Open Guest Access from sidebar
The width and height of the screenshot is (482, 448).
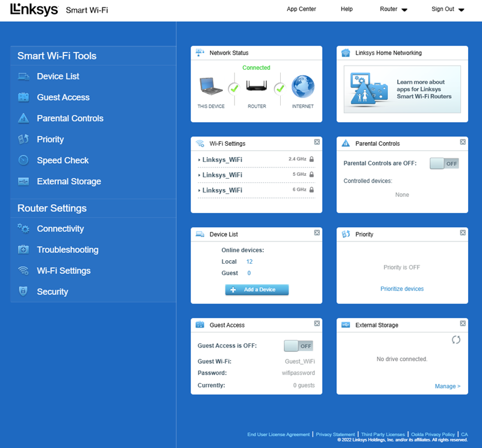pyautogui.click(x=63, y=98)
